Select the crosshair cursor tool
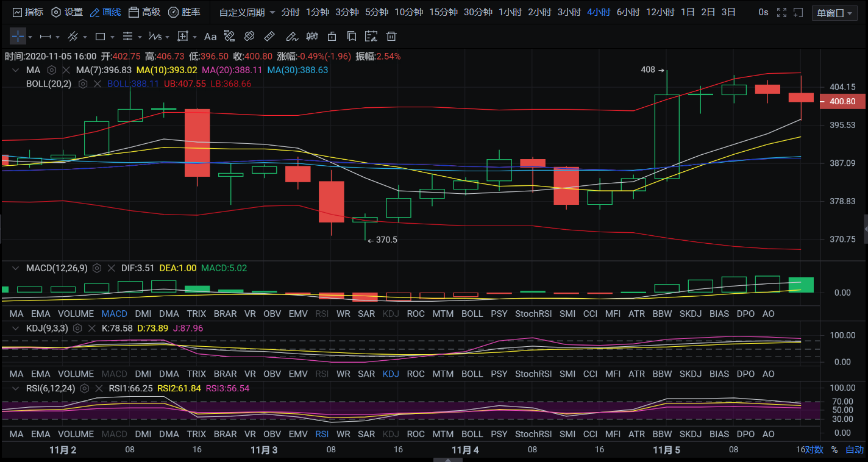Screen dimensions: 868x462 tap(18, 37)
